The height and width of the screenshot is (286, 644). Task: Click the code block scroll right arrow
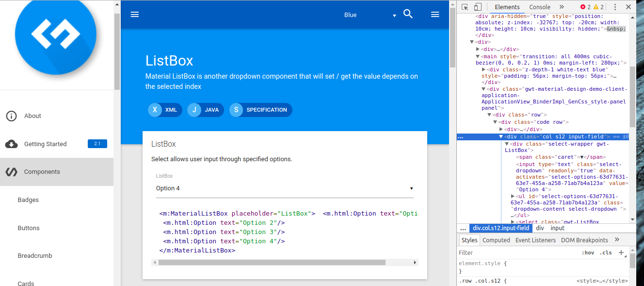(x=415, y=262)
